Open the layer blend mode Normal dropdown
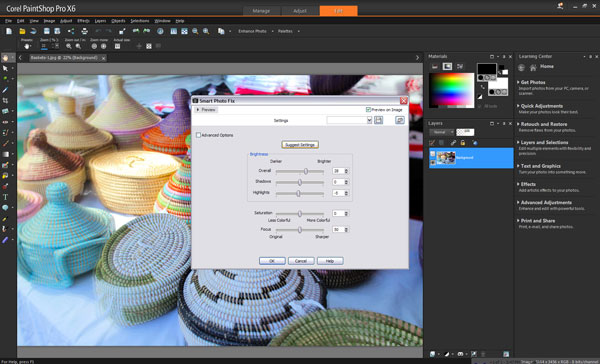This screenshot has height=364, width=600. (x=442, y=132)
